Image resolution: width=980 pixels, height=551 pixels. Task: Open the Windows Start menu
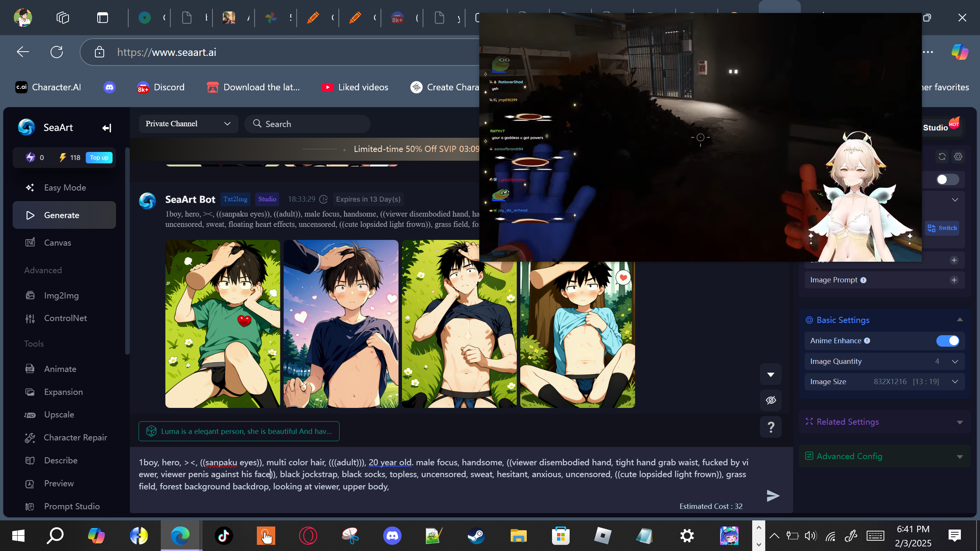(x=18, y=536)
